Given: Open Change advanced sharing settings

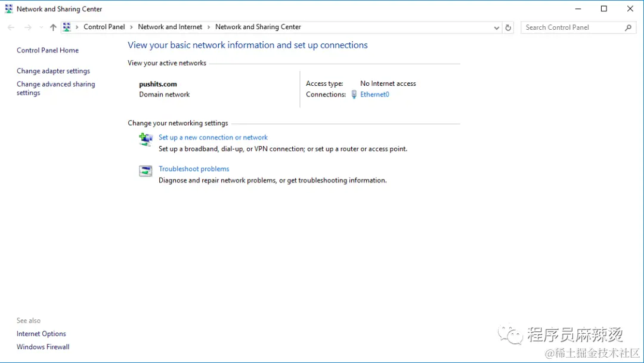Looking at the screenshot, I should click(x=56, y=88).
